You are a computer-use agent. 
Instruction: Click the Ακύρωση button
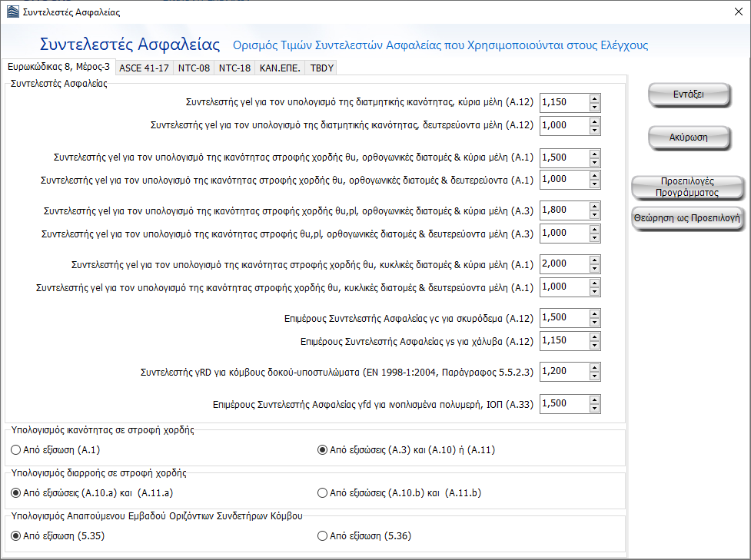688,138
